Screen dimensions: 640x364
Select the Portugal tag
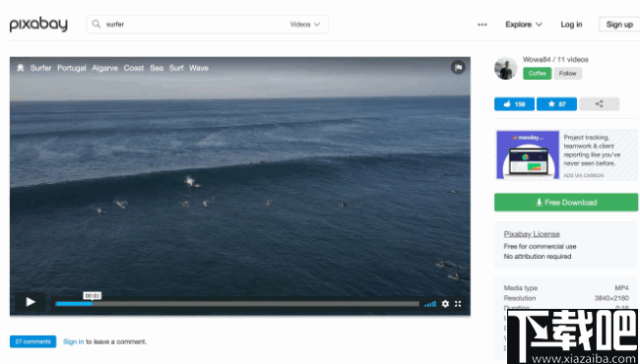pos(72,68)
